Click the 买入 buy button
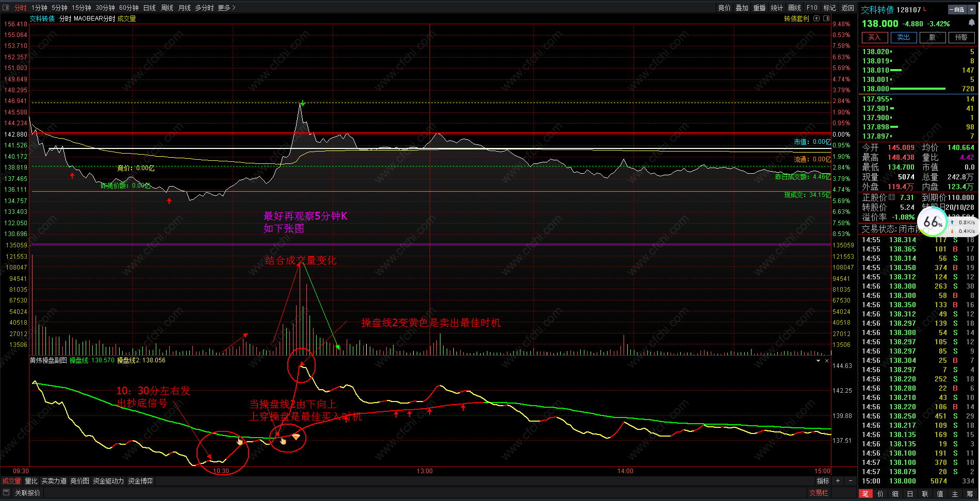The image size is (980, 501). 874,37
